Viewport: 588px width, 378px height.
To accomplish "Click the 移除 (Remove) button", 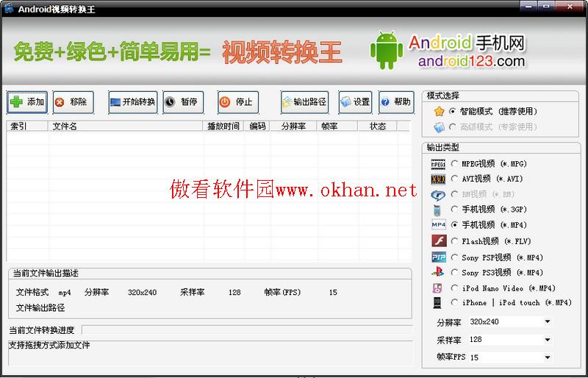I will (73, 102).
